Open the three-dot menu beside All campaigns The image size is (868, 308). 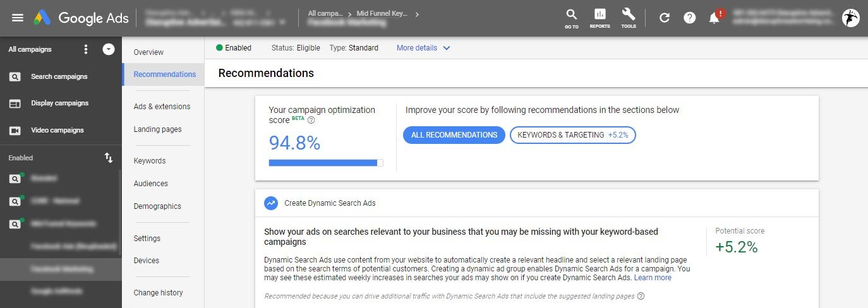(x=87, y=49)
